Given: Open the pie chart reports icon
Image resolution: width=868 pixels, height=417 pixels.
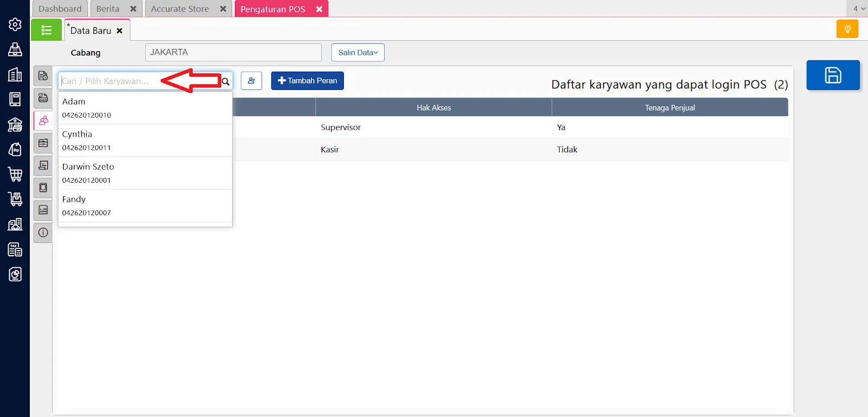Looking at the screenshot, I should pyautogui.click(x=15, y=274).
